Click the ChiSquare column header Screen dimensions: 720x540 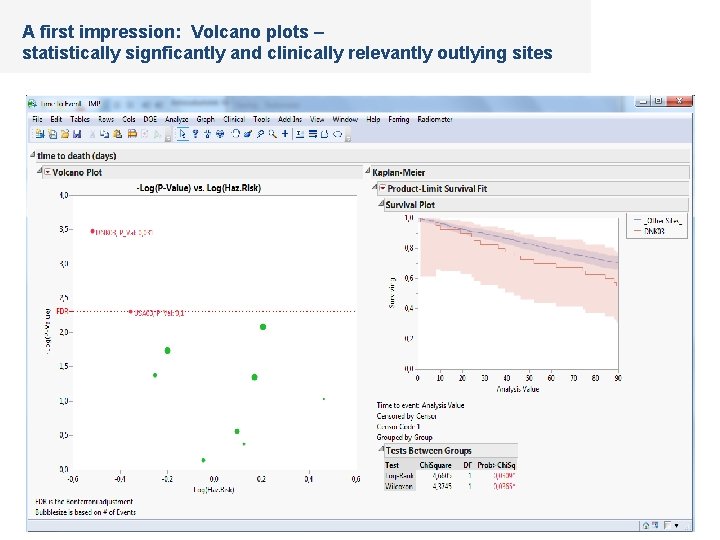tap(435, 465)
